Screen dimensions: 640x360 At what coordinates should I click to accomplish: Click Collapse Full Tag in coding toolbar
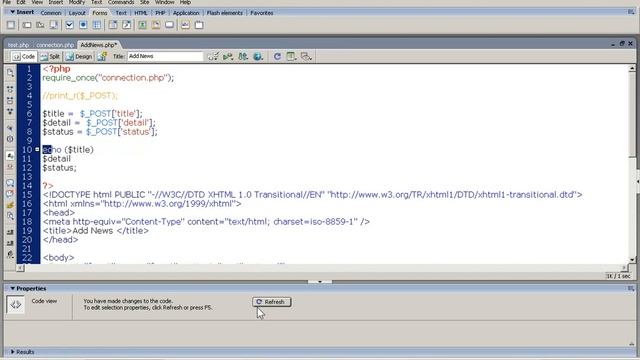point(10,89)
